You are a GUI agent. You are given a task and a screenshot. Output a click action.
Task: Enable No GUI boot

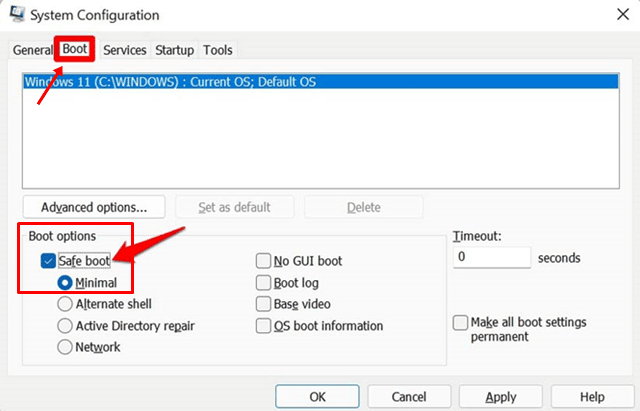pos(264,261)
